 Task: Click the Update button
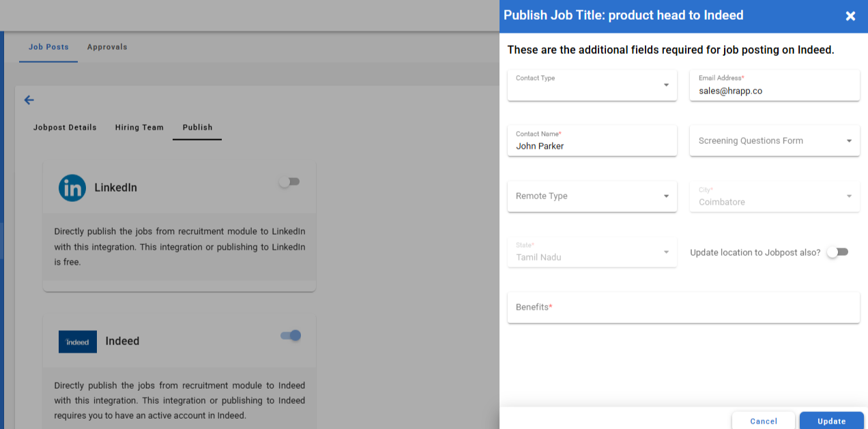[831, 421]
